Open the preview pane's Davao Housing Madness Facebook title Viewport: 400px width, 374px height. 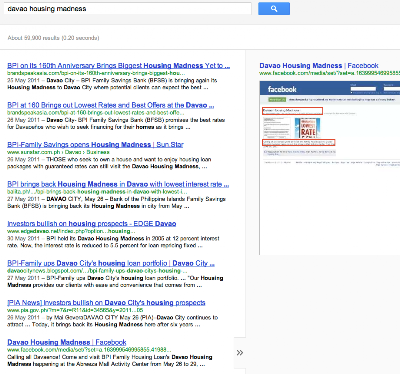click(x=319, y=66)
